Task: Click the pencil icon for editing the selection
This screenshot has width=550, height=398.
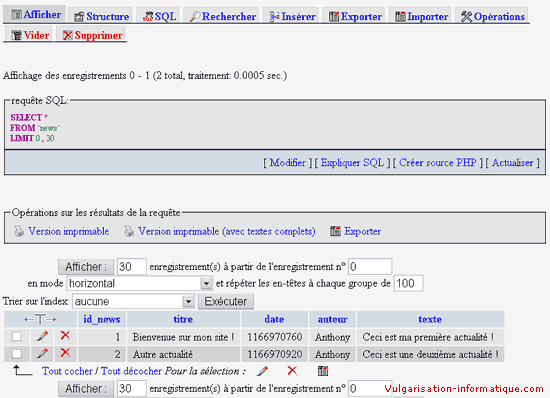Action: point(262,371)
